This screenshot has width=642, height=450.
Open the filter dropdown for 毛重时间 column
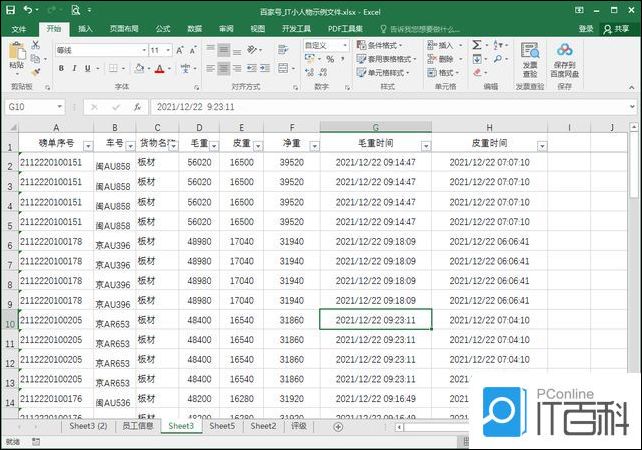425,146
